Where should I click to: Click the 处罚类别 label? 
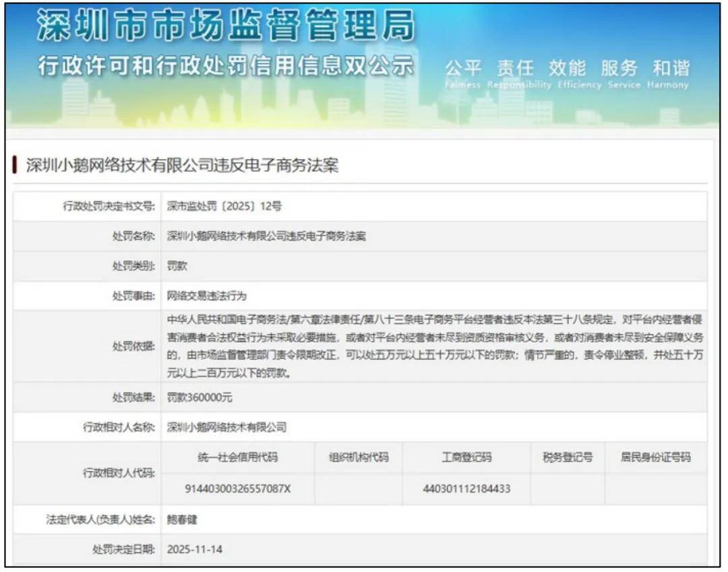[x=133, y=266]
